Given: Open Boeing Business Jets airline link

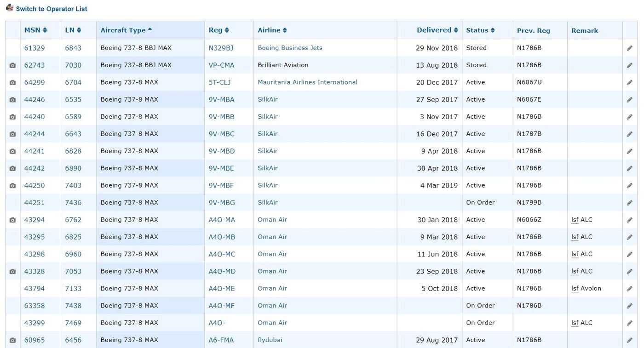Looking at the screenshot, I should 290,48.
